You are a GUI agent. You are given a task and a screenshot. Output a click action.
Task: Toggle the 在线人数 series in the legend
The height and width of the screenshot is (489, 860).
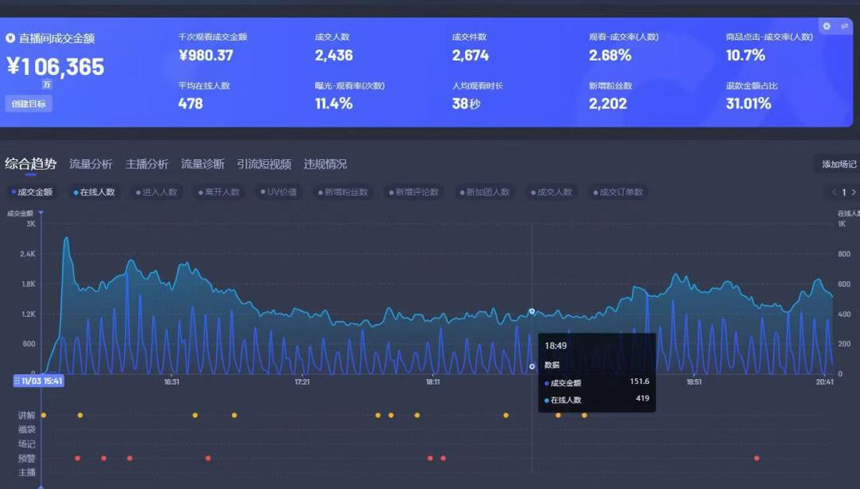pos(95,192)
